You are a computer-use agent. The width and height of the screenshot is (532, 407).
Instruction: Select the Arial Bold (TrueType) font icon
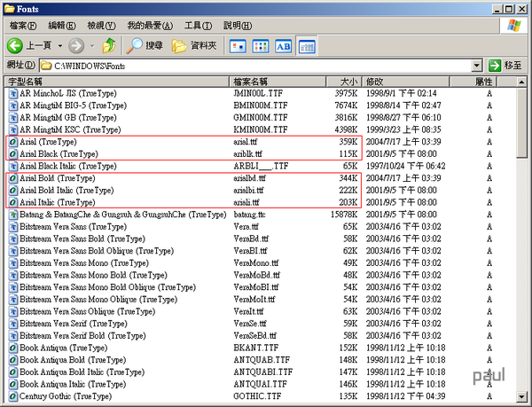tap(13, 178)
